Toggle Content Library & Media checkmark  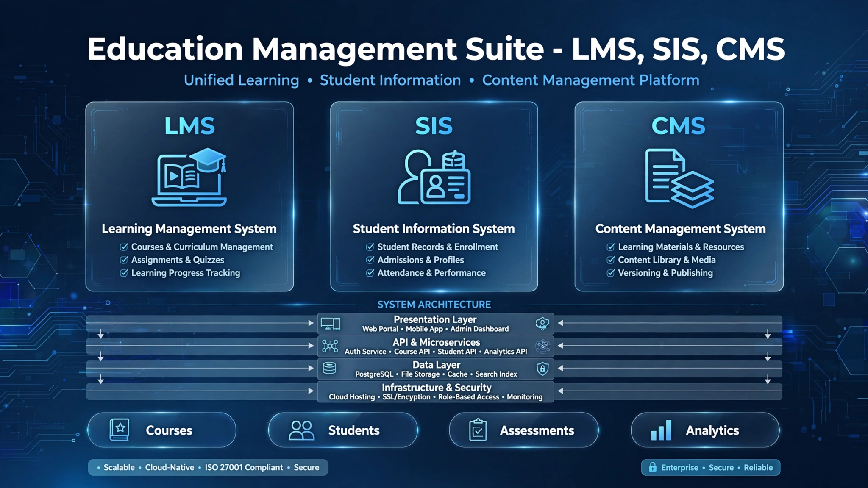pos(611,260)
